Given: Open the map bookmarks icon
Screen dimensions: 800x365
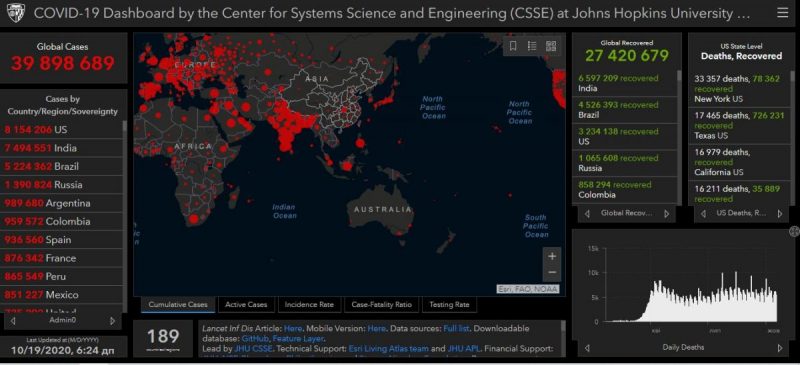Looking at the screenshot, I should pyautogui.click(x=513, y=46).
